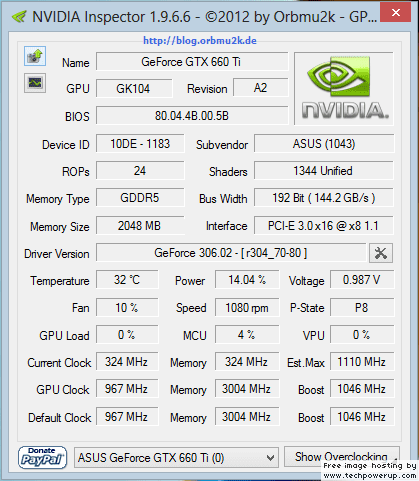
Task: Select GPU Load value 0 %
Action: click(127, 335)
